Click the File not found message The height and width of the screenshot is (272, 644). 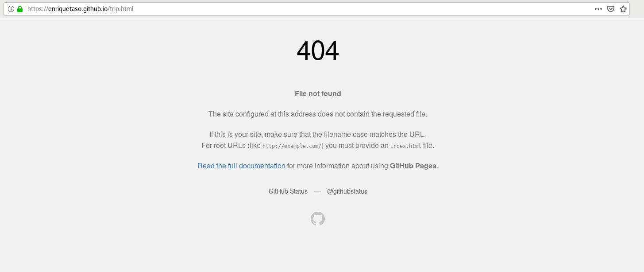click(x=318, y=93)
